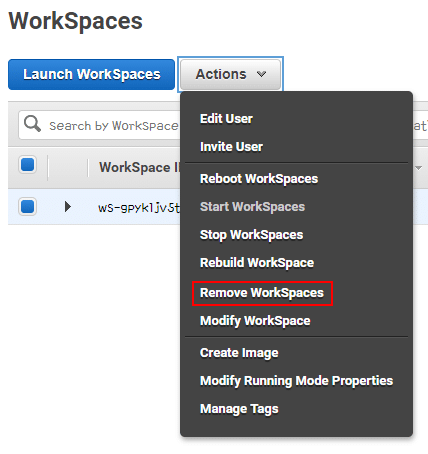Image resolution: width=428 pixels, height=454 pixels.
Task: Open the Actions dropdown button
Action: [x=230, y=74]
